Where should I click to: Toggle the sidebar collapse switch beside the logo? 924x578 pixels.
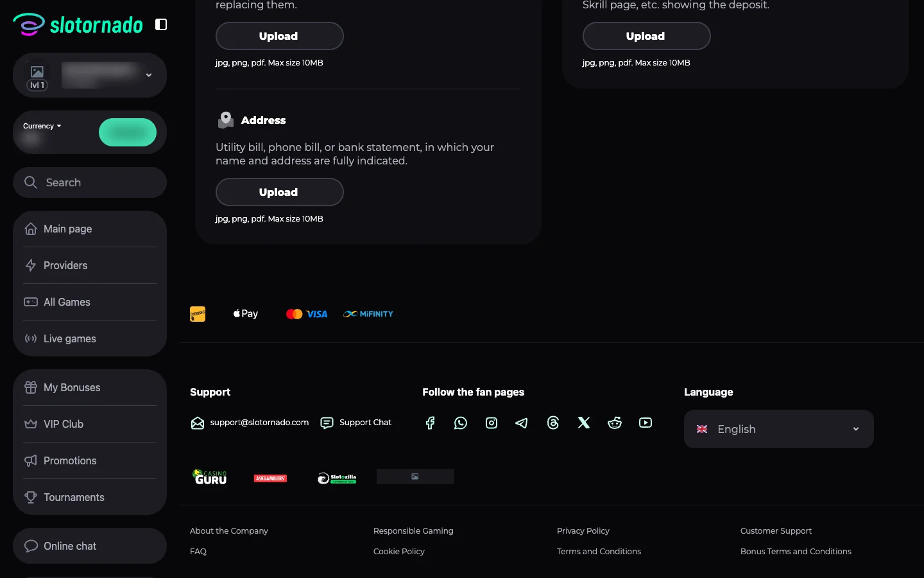[160, 24]
